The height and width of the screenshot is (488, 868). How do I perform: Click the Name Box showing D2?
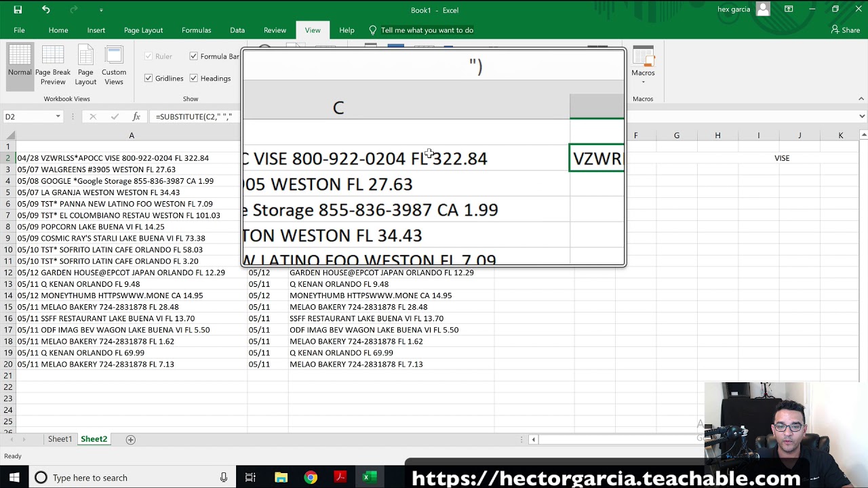pyautogui.click(x=28, y=117)
